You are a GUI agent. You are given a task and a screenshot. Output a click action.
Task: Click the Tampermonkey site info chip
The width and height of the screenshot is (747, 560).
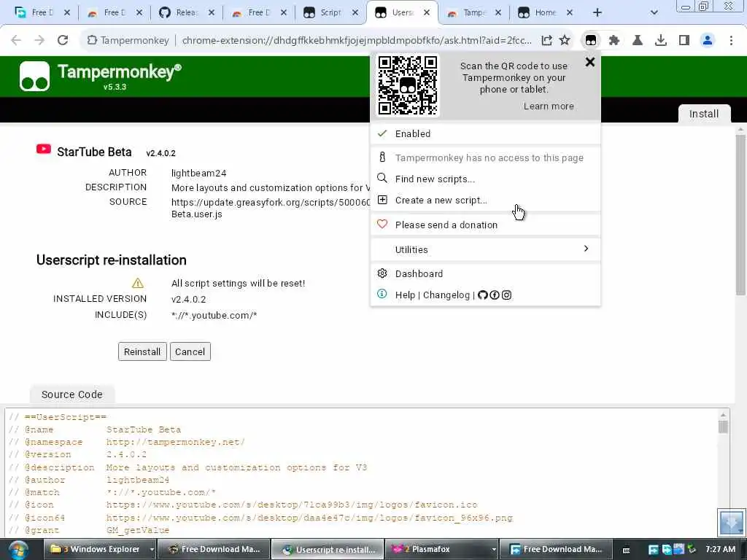128,41
